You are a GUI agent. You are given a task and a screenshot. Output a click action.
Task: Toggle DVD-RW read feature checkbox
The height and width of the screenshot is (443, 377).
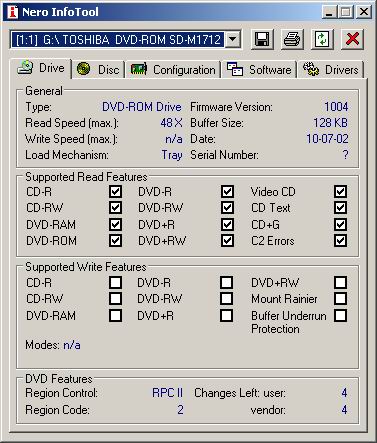[227, 208]
